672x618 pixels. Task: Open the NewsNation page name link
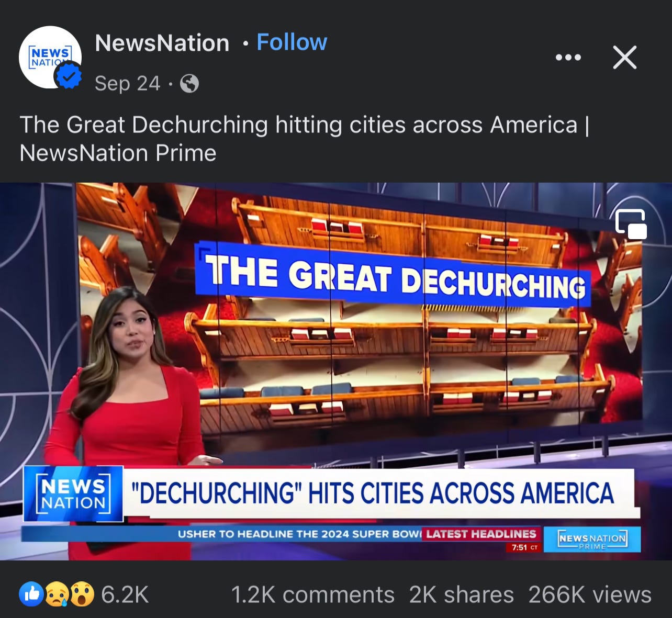tap(162, 43)
